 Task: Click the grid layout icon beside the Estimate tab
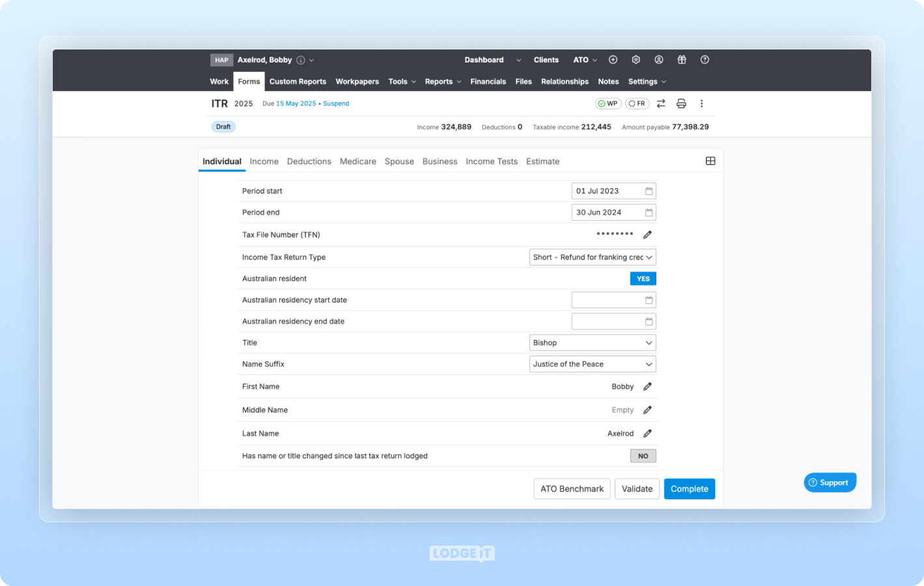tap(710, 160)
